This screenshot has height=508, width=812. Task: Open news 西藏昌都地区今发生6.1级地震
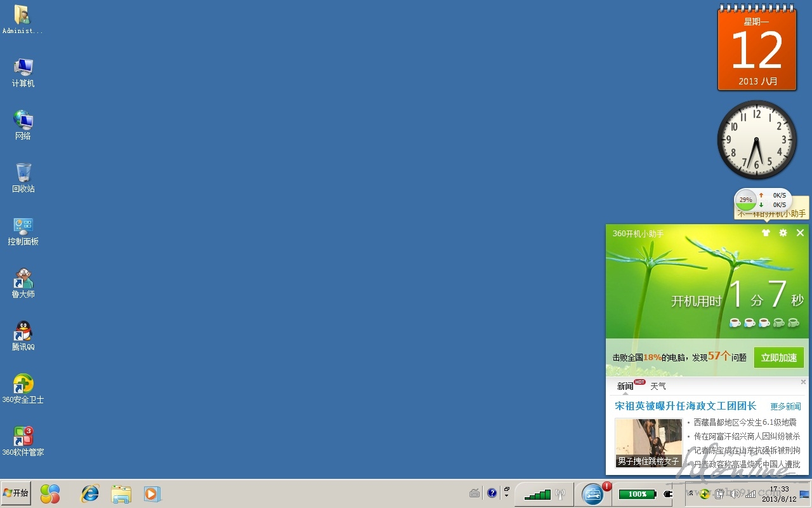click(745, 422)
